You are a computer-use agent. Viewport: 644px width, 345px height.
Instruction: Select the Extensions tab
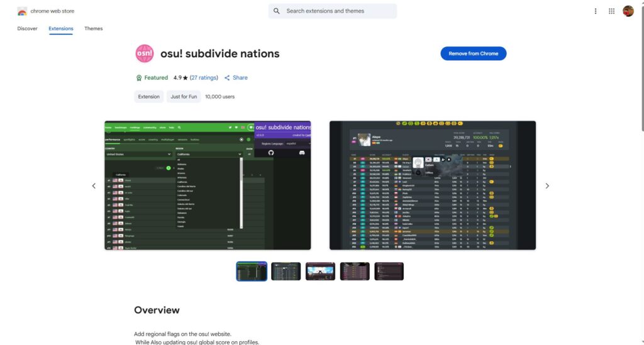61,29
